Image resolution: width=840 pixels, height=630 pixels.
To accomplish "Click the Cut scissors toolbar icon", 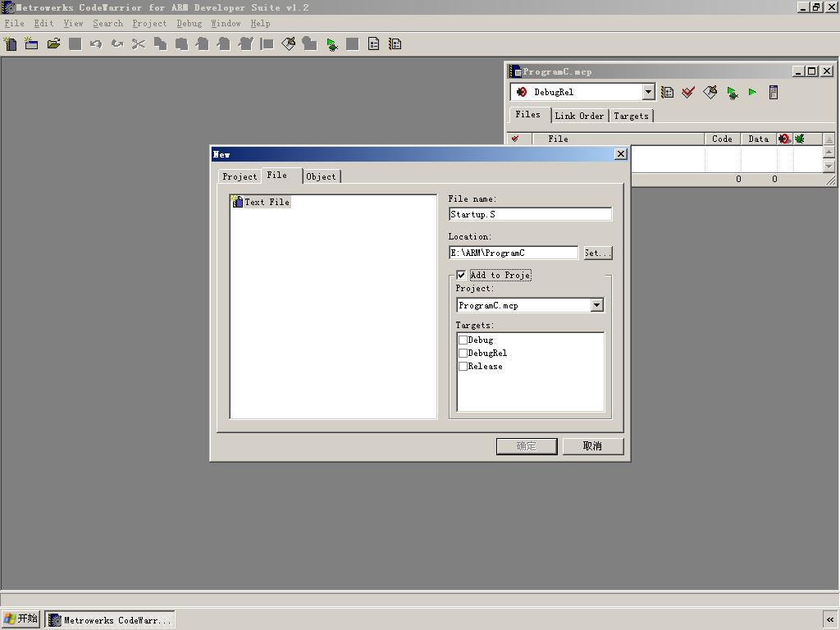I will point(139,44).
